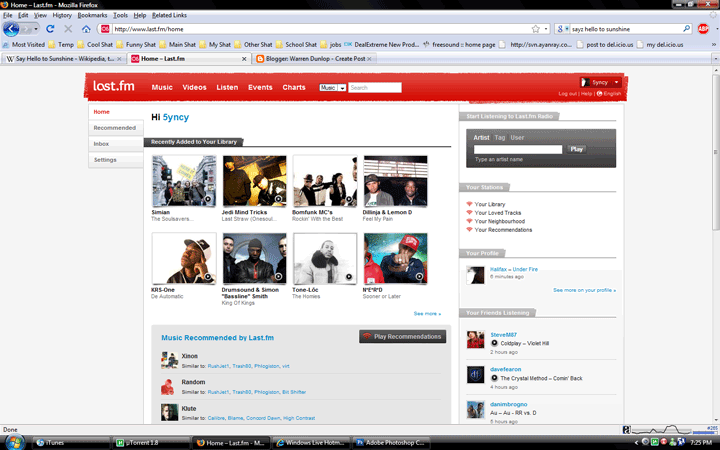720x450 pixels.
Task: Click the Firefox URL address bar
Action: point(321,29)
